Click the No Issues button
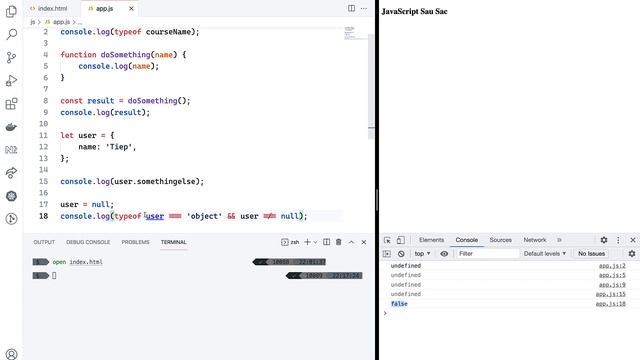This screenshot has height=360, width=640. pyautogui.click(x=591, y=253)
